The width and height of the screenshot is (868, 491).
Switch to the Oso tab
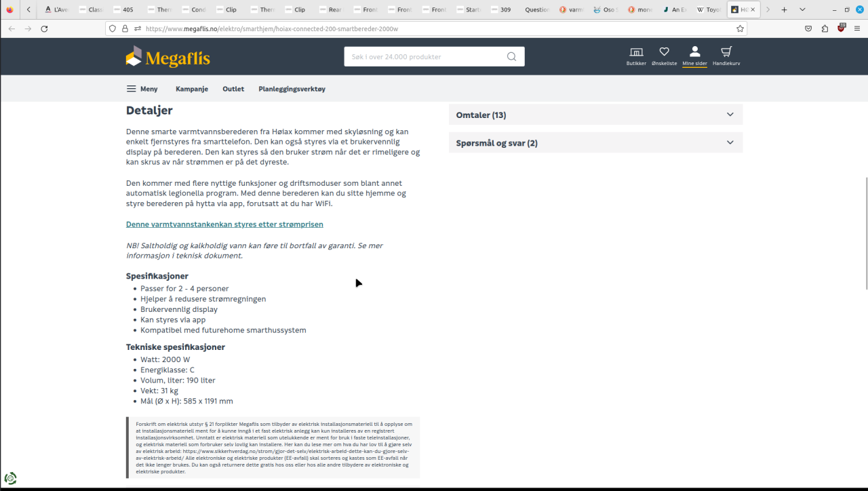click(x=606, y=9)
